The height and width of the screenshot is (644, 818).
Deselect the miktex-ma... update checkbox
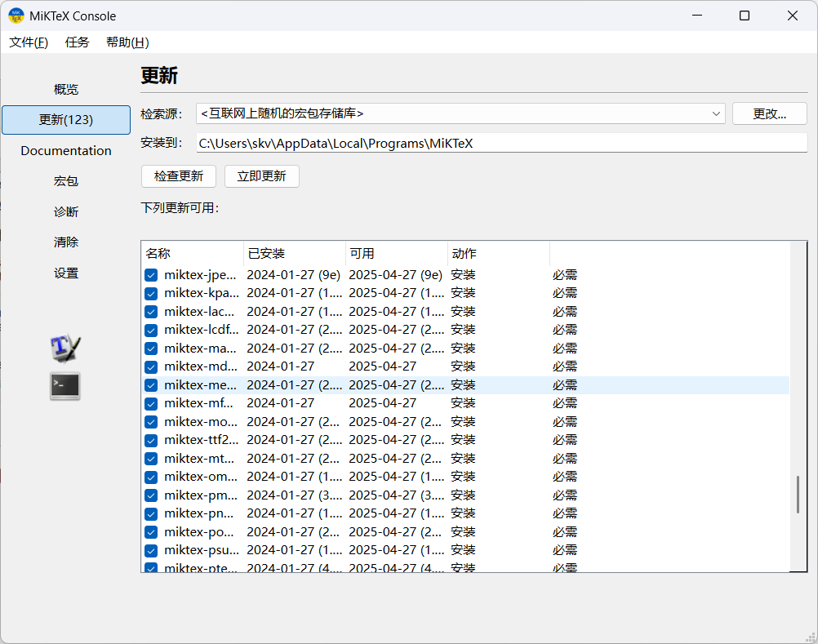pyautogui.click(x=151, y=349)
